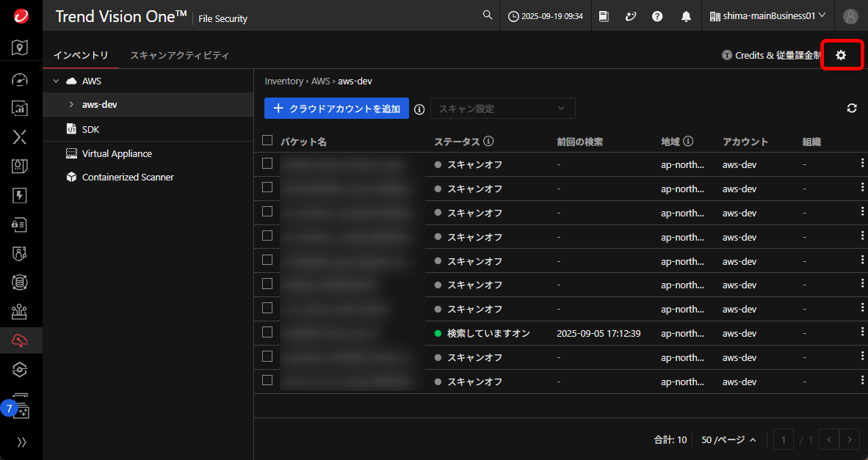Switch to the スキャンアクティビティ tab
868x460 pixels.
click(x=179, y=55)
